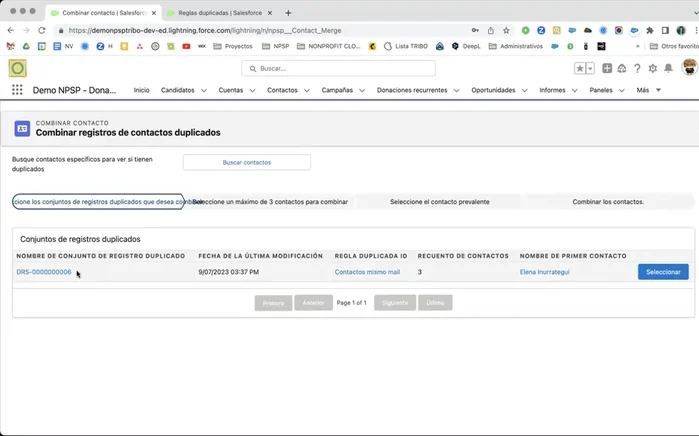Expand the Contactos nav dropdown arrow

(x=307, y=90)
